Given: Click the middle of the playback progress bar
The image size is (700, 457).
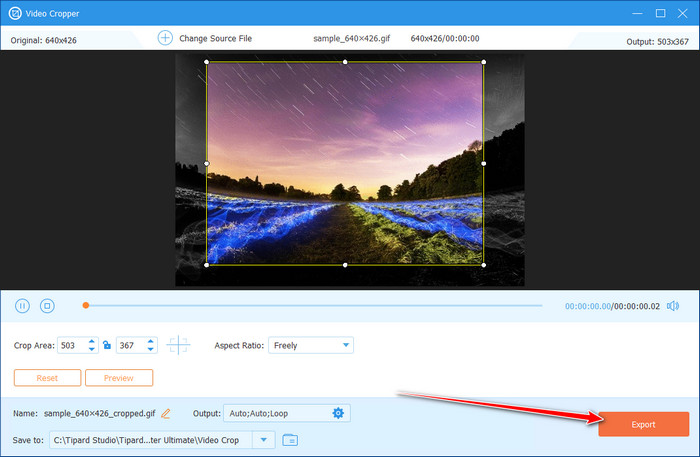Looking at the screenshot, I should tap(314, 306).
